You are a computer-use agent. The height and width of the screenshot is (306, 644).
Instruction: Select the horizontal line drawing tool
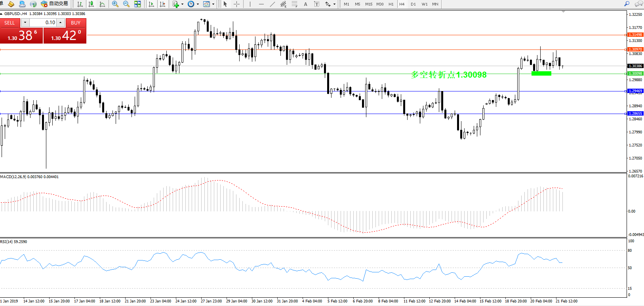coord(261,4)
